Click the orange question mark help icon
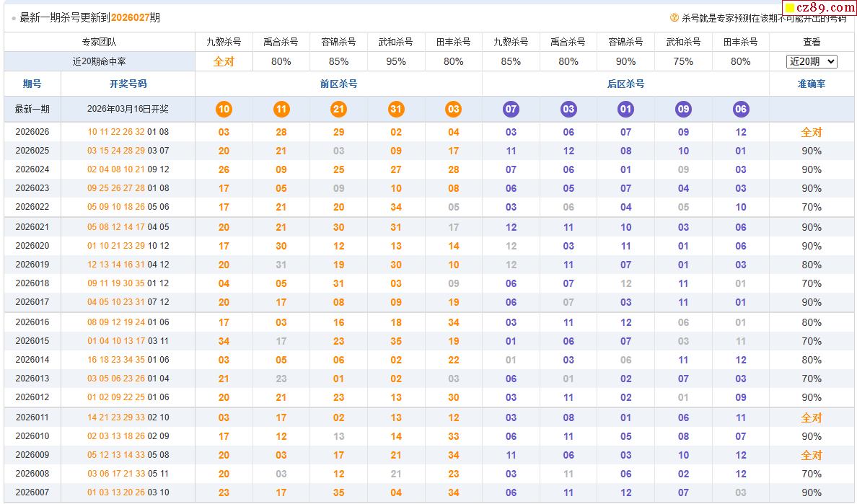Screen dimensions: 857x504 (674, 18)
